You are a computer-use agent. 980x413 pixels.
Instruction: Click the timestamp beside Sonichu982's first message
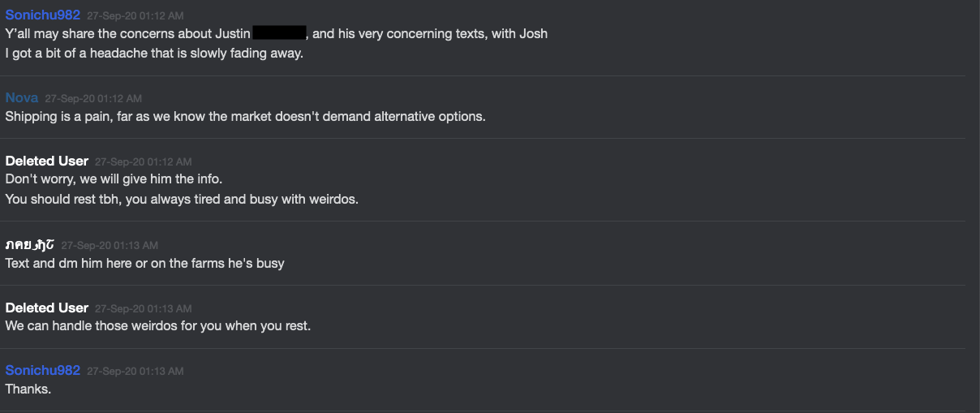pyautogui.click(x=135, y=15)
